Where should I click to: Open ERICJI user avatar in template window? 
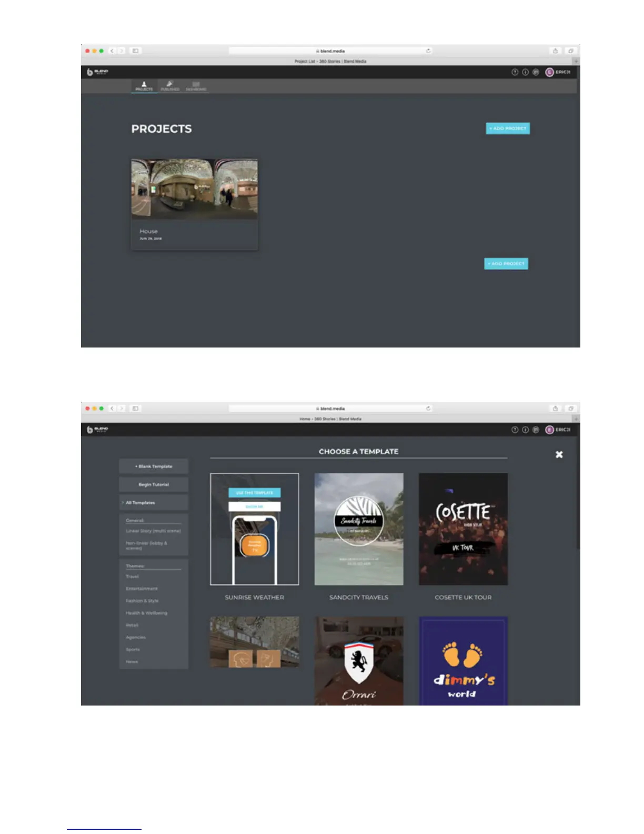click(x=550, y=430)
